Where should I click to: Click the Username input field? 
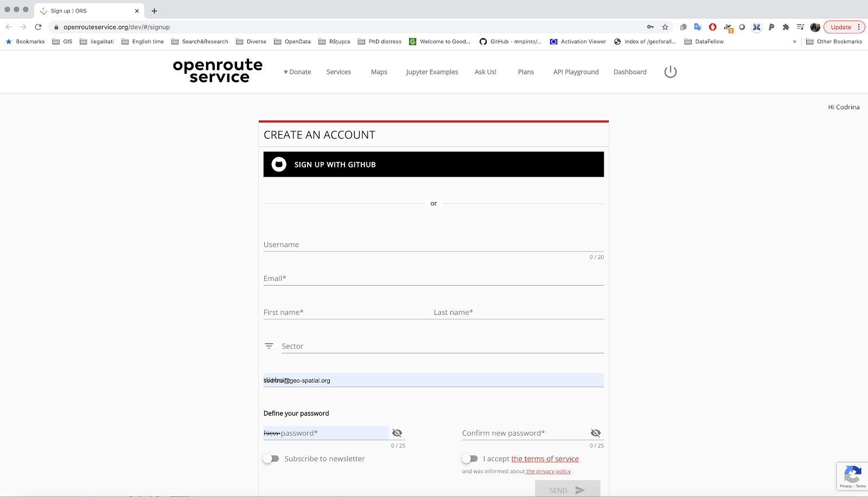click(433, 245)
